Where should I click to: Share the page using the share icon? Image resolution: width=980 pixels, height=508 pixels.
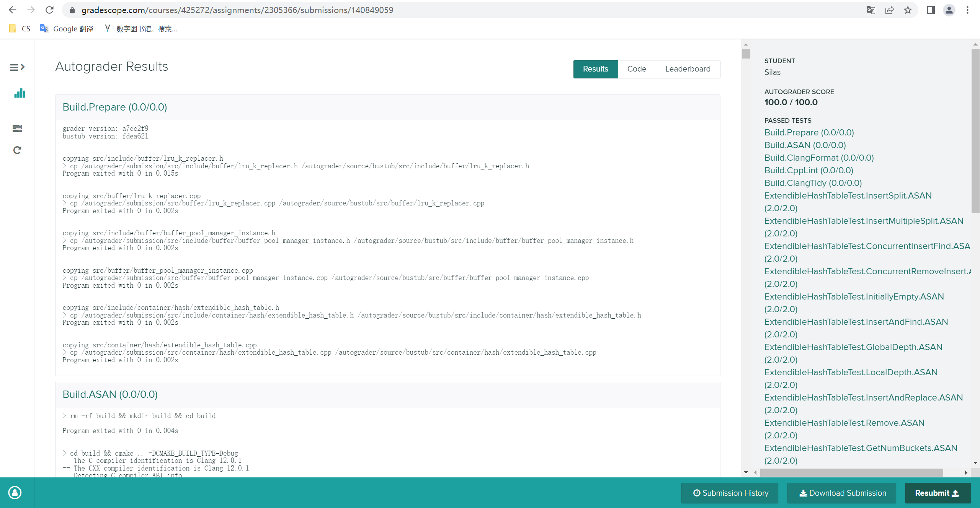point(889,10)
